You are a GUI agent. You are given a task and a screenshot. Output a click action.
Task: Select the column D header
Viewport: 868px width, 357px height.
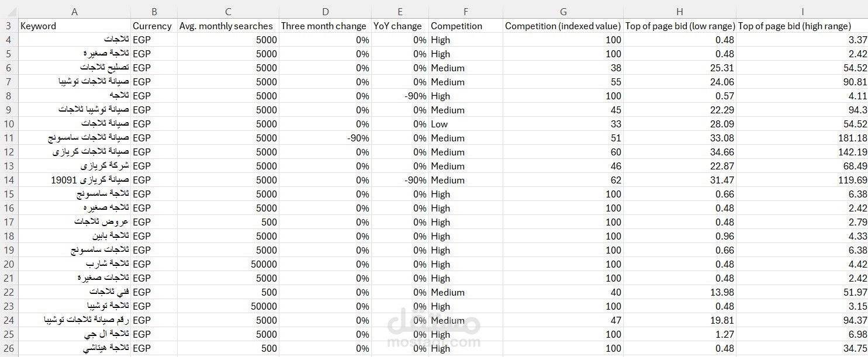[x=325, y=11]
